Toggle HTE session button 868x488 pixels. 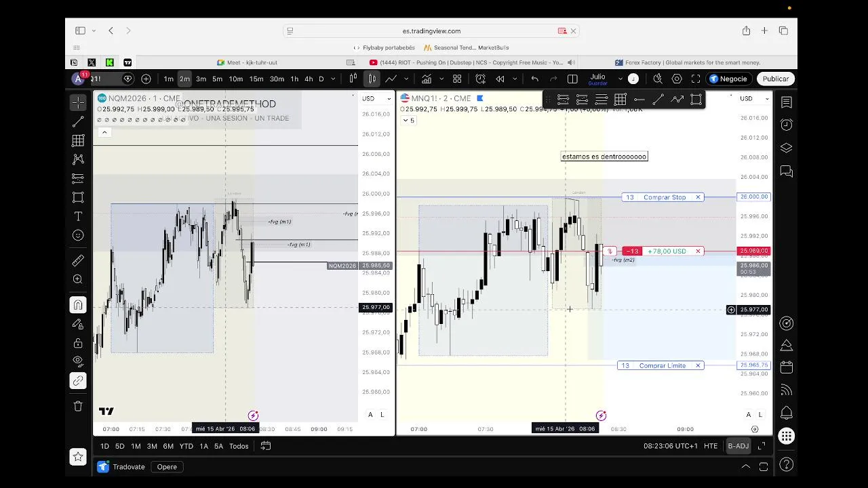pos(711,446)
